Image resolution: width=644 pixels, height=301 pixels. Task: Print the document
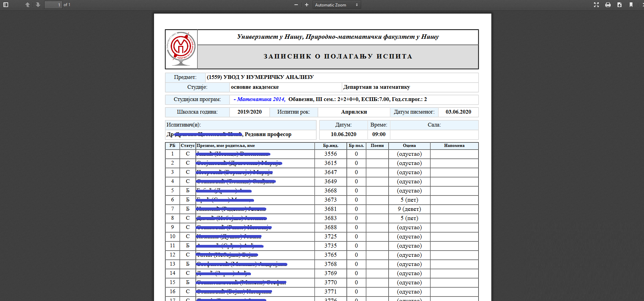(x=608, y=5)
